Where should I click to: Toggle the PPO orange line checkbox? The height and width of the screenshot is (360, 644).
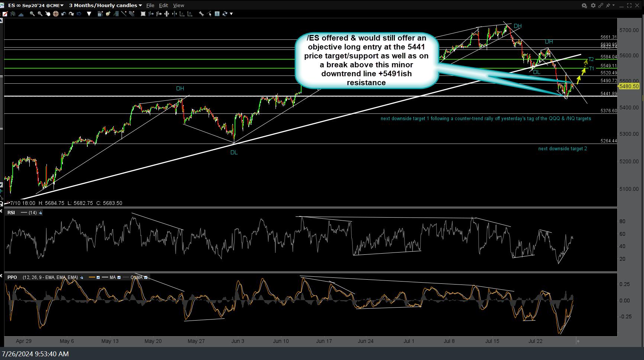tap(98, 277)
